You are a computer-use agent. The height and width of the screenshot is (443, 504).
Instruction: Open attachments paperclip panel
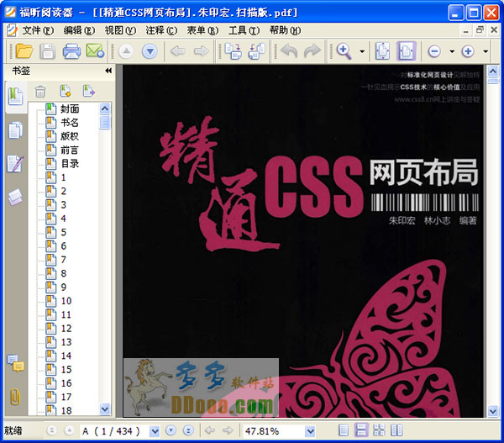(x=15, y=397)
